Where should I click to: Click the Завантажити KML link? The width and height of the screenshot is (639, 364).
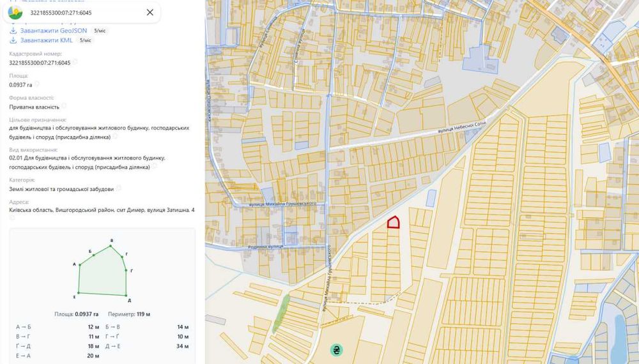click(47, 40)
